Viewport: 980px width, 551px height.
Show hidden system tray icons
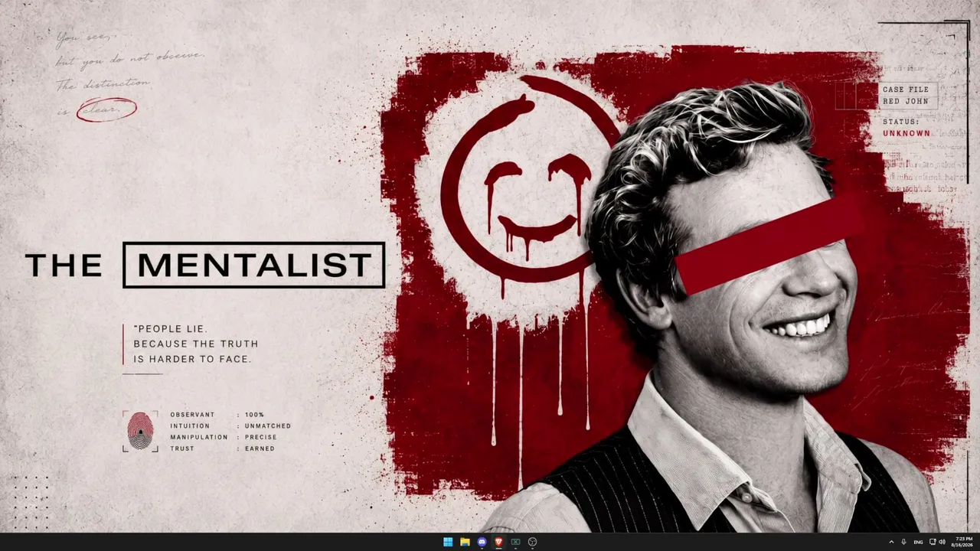click(891, 542)
